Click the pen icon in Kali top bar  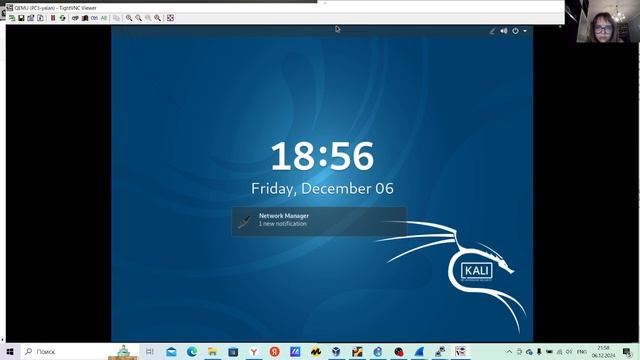pos(492,31)
